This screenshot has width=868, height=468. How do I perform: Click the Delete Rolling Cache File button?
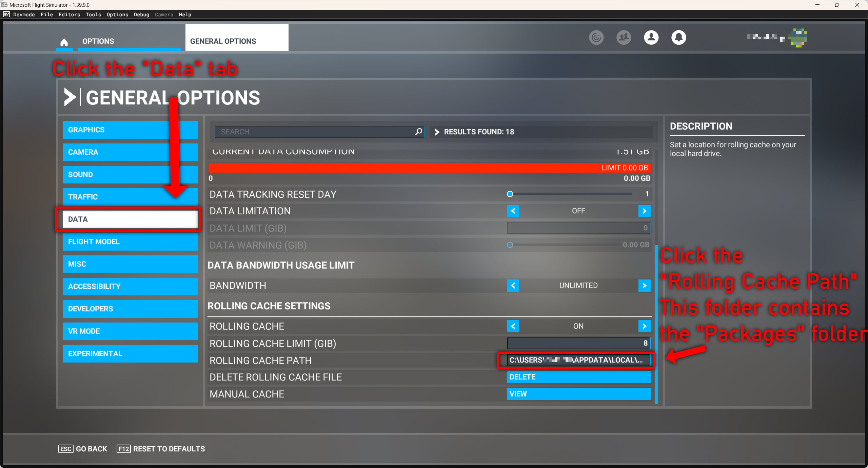pos(578,377)
